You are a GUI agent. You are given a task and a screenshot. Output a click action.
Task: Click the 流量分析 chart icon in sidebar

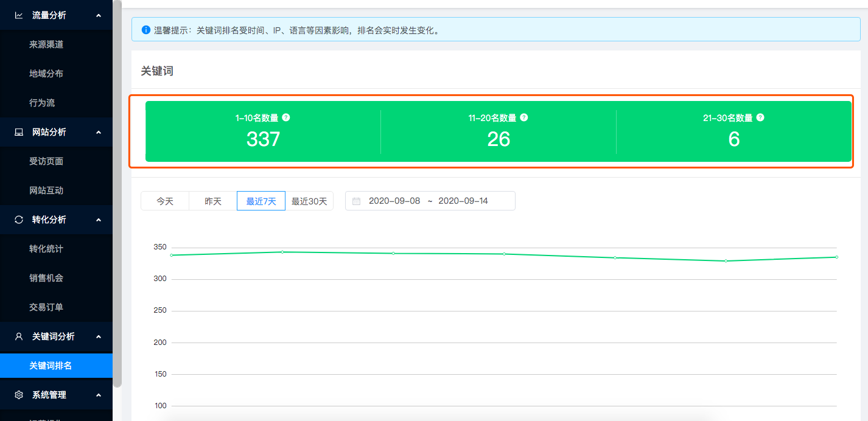(19, 15)
